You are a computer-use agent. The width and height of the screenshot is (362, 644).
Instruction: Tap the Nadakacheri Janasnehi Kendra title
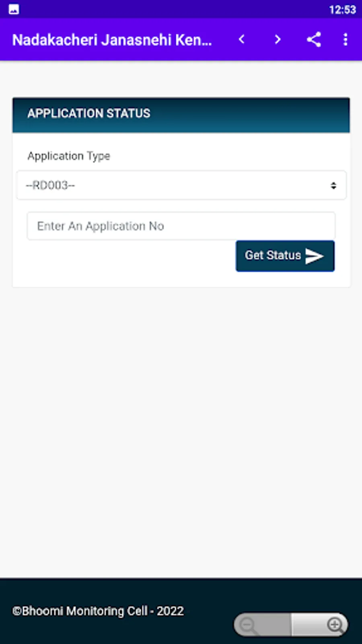tap(112, 40)
